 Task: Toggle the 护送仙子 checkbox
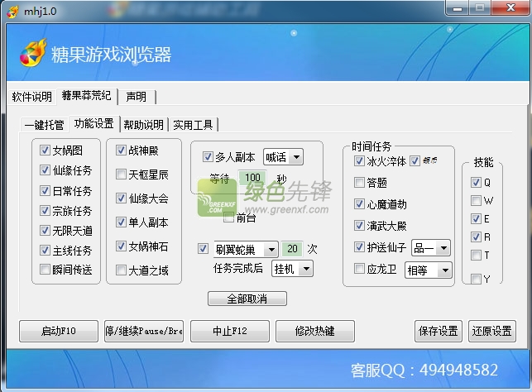(x=359, y=246)
